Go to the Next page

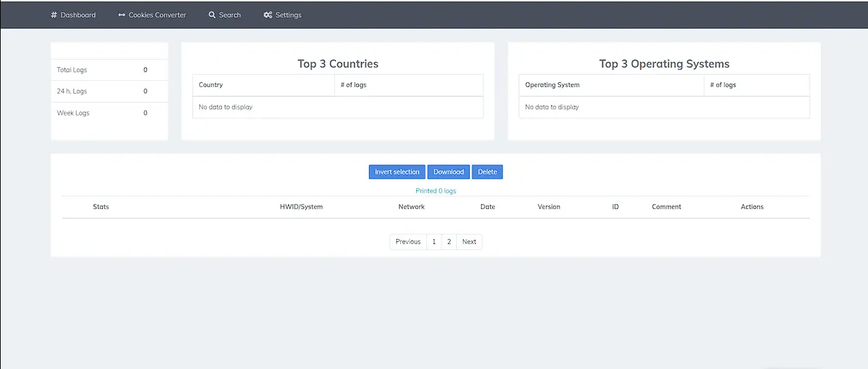(x=469, y=242)
